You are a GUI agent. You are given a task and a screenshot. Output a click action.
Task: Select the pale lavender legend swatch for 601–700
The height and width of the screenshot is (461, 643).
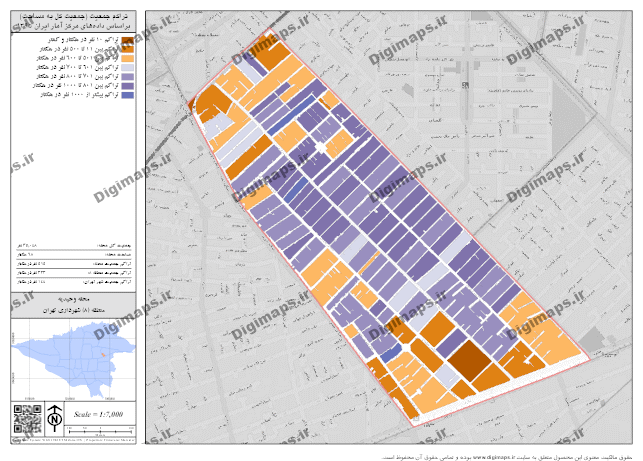(128, 68)
